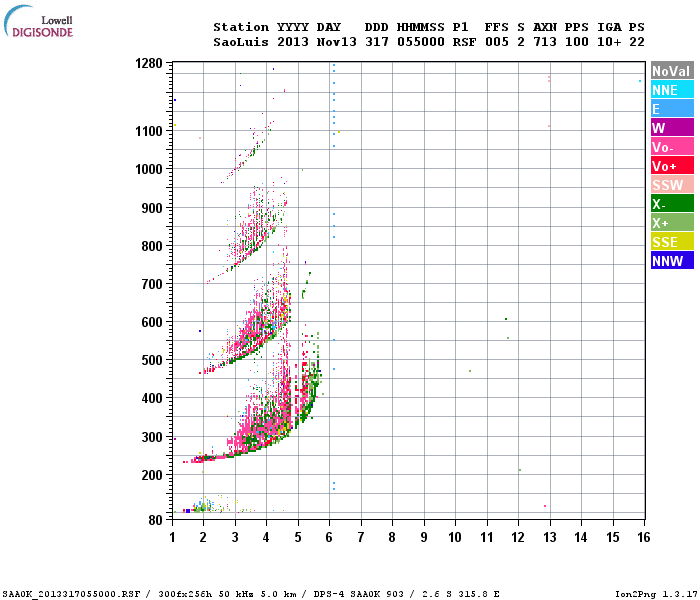Click frequency axis label 1
This screenshot has height=600, width=700.
click(x=172, y=537)
